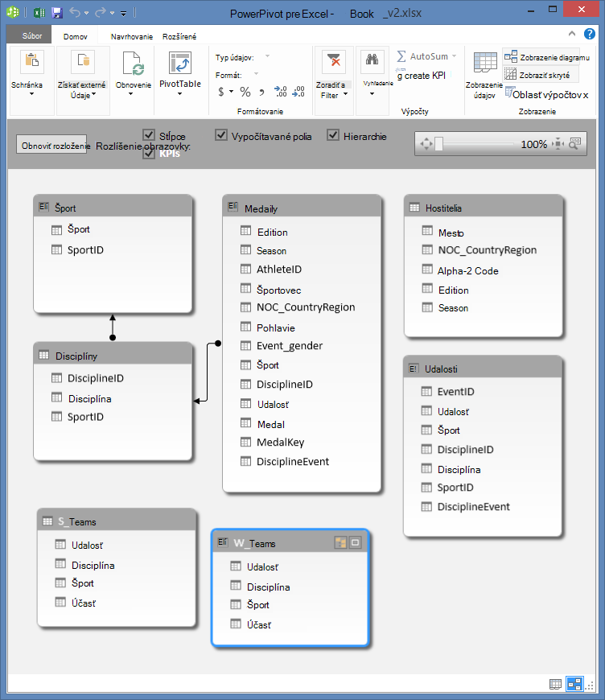The width and height of the screenshot is (605, 700).
Task: Toggle the Vypočítavané polia checkbox
Action: pos(221,135)
